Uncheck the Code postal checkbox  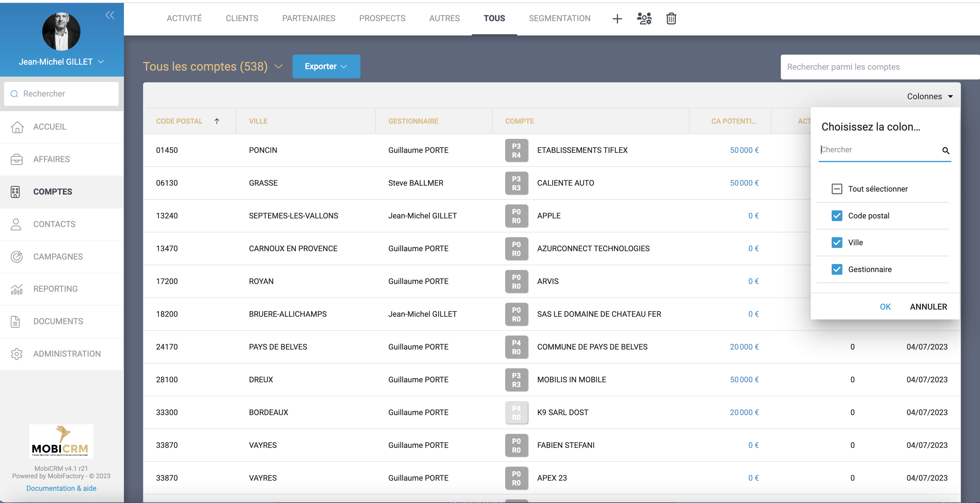pyautogui.click(x=837, y=216)
